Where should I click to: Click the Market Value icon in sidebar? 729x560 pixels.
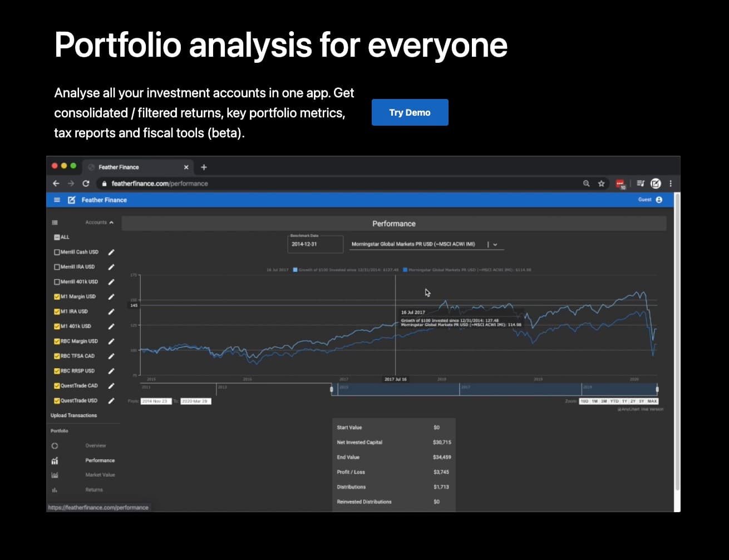[55, 475]
